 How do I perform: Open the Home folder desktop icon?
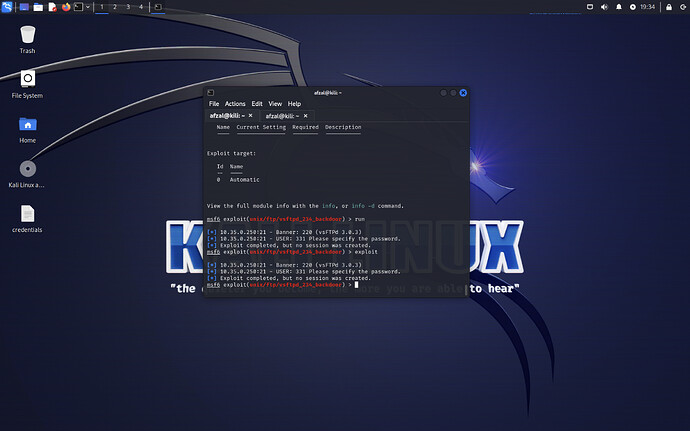(x=28, y=125)
